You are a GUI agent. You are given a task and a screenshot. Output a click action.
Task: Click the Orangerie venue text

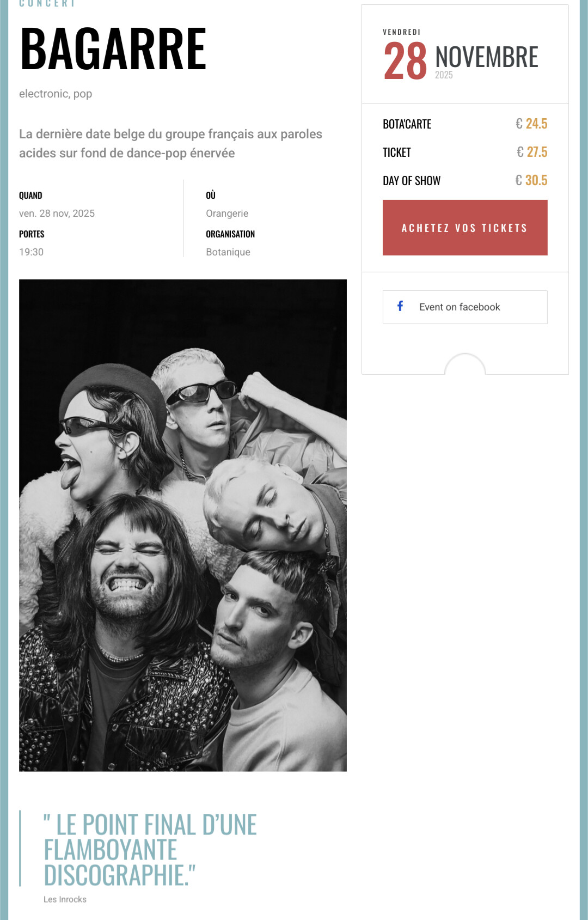[227, 214]
